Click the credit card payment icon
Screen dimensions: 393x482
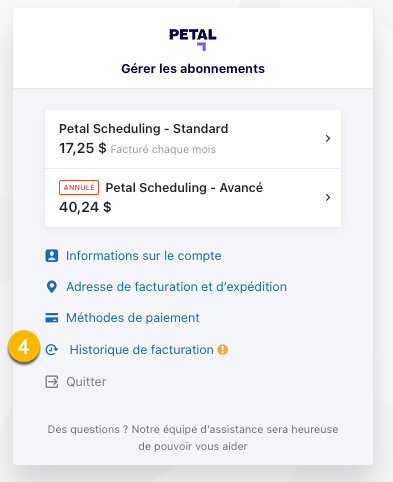52,318
